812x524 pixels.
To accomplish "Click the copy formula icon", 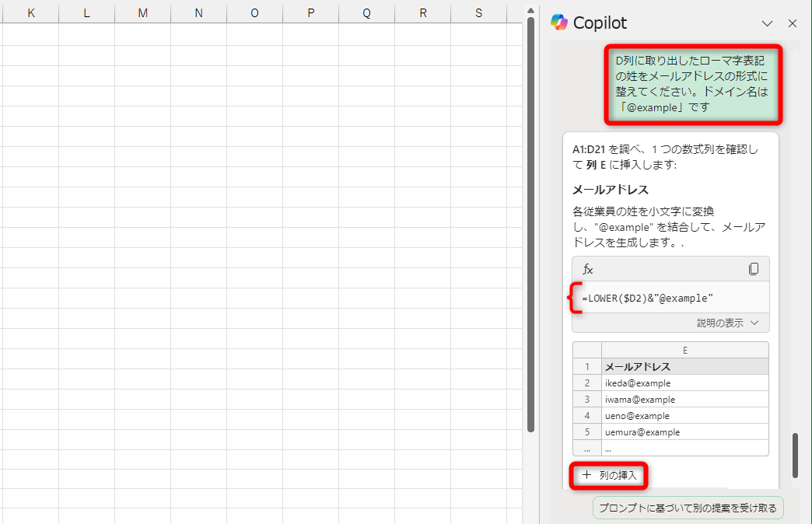I will [x=753, y=268].
